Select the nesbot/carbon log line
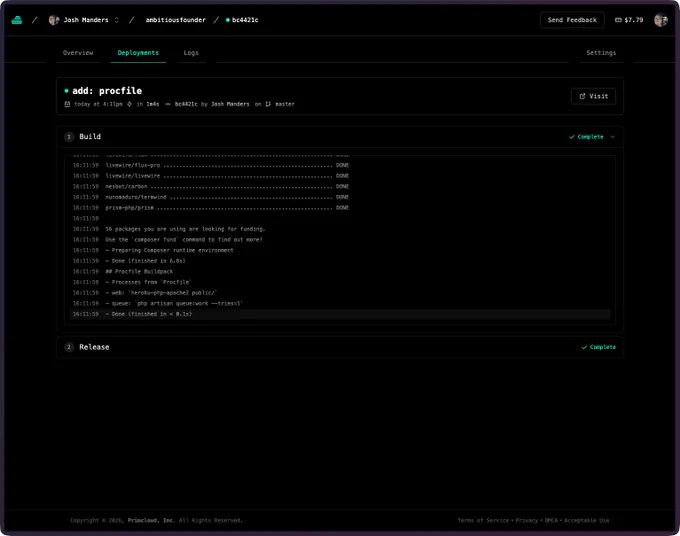The image size is (680, 536). [340, 186]
